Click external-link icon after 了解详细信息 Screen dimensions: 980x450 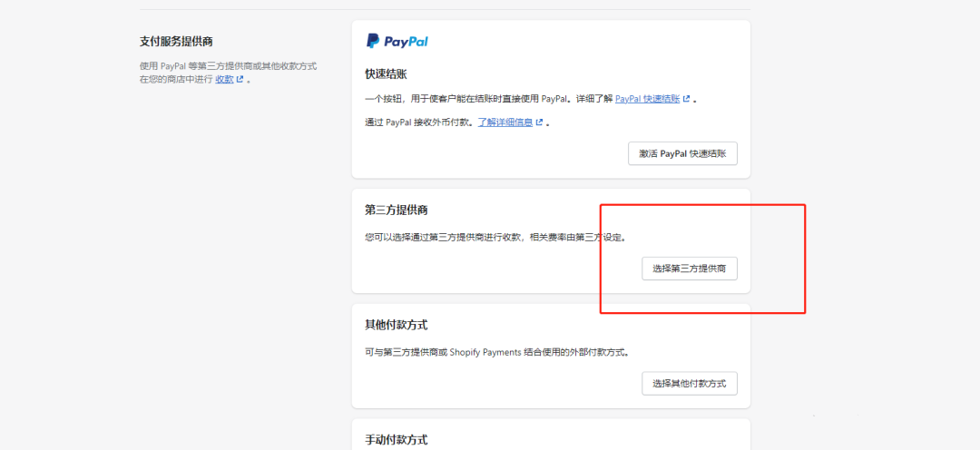pyautogui.click(x=540, y=122)
